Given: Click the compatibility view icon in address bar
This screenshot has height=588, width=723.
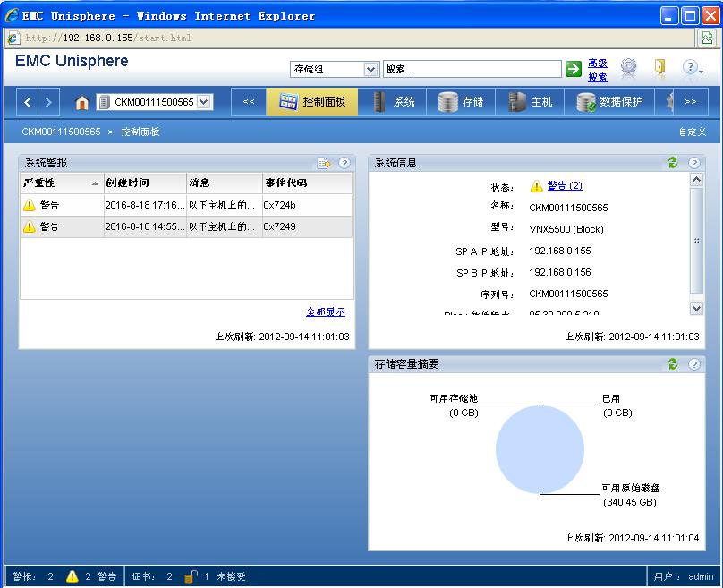Looking at the screenshot, I should (707, 38).
